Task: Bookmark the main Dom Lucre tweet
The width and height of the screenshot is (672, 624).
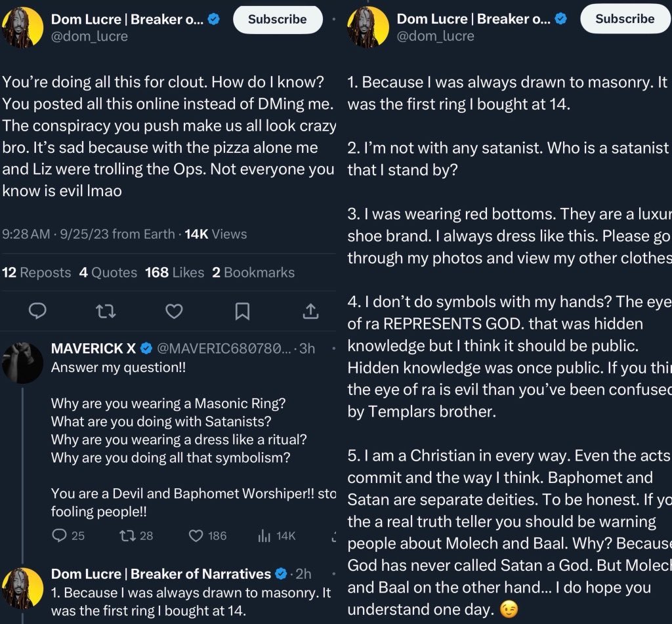Action: point(242,310)
